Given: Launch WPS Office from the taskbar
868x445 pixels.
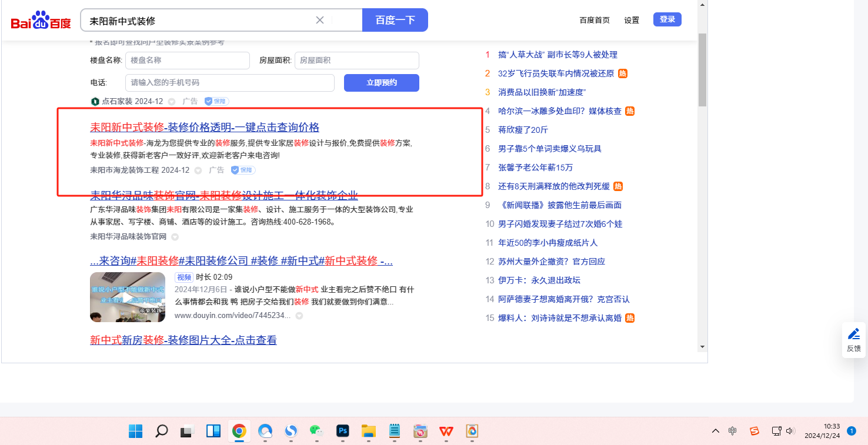Looking at the screenshot, I should [x=446, y=431].
